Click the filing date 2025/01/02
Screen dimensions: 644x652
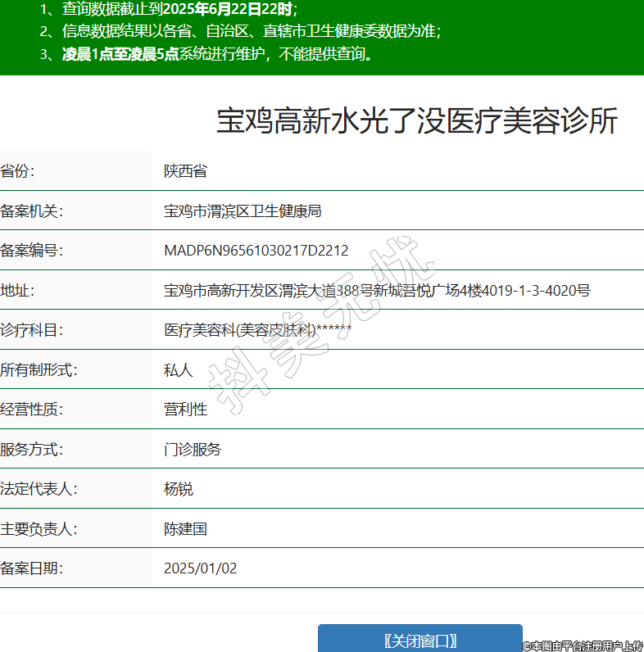[200, 568]
